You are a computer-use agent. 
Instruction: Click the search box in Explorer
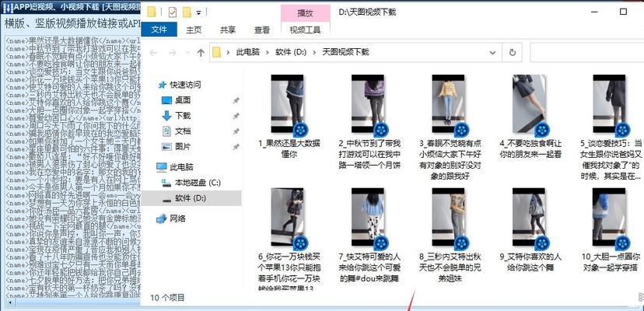pyautogui.click(x=587, y=53)
